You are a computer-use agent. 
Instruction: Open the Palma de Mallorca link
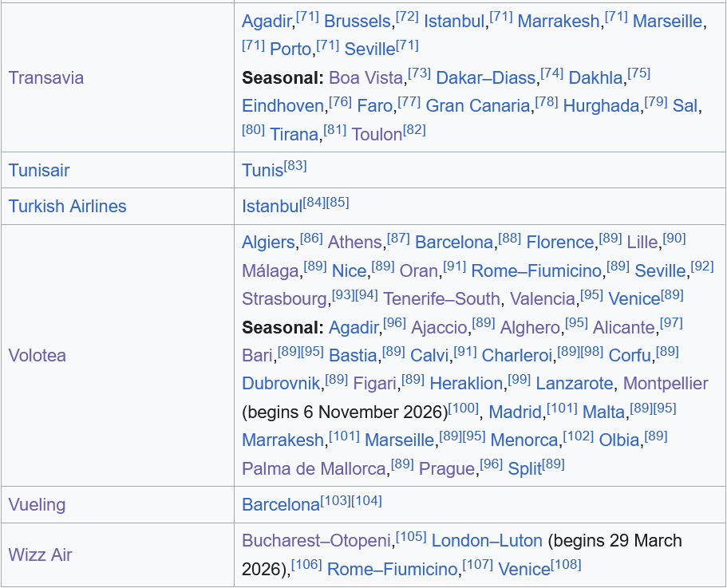pos(314,468)
